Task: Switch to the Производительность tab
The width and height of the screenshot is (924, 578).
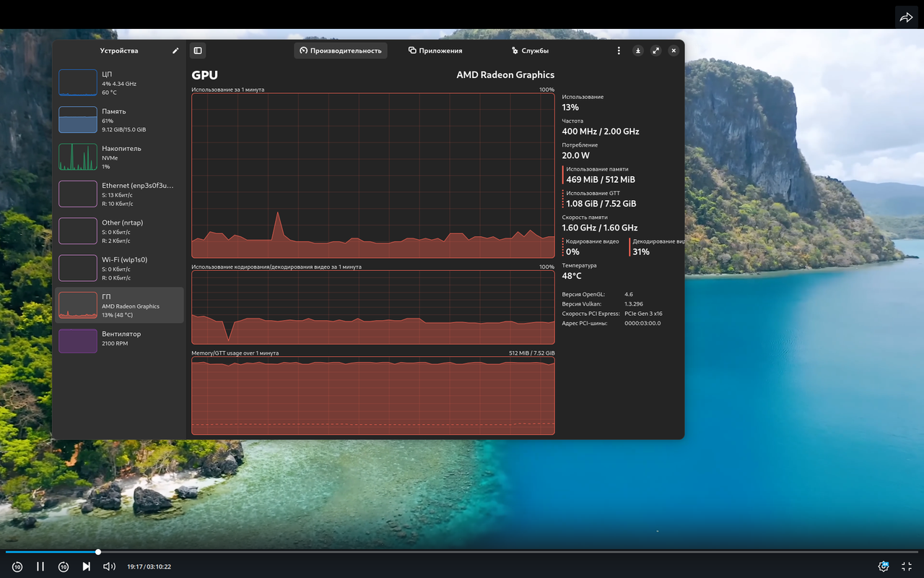Action: [x=341, y=51]
